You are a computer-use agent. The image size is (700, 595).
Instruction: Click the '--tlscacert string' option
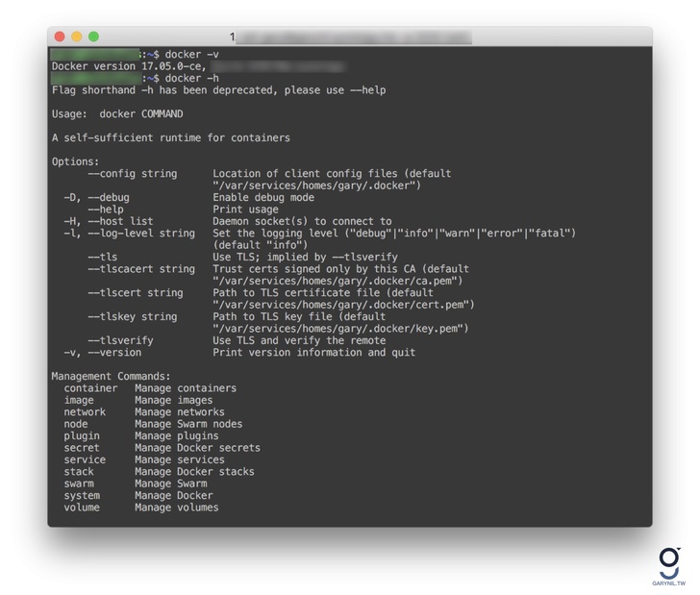tap(141, 269)
